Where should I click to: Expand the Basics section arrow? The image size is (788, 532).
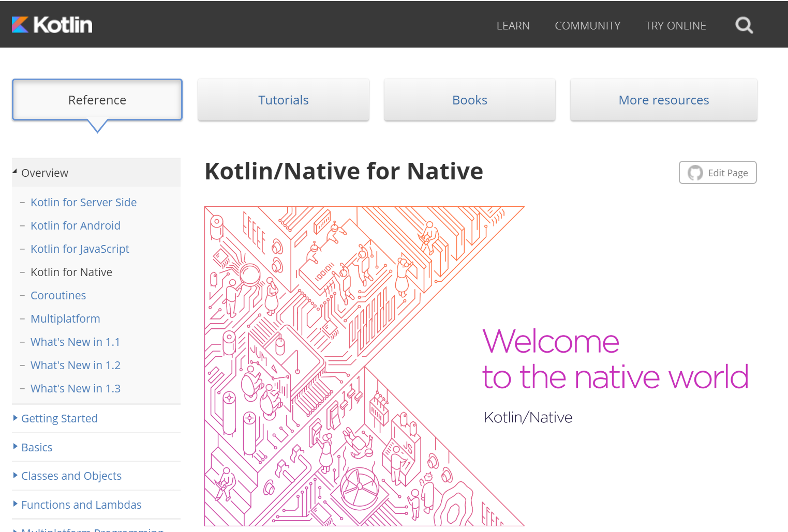[16, 446]
